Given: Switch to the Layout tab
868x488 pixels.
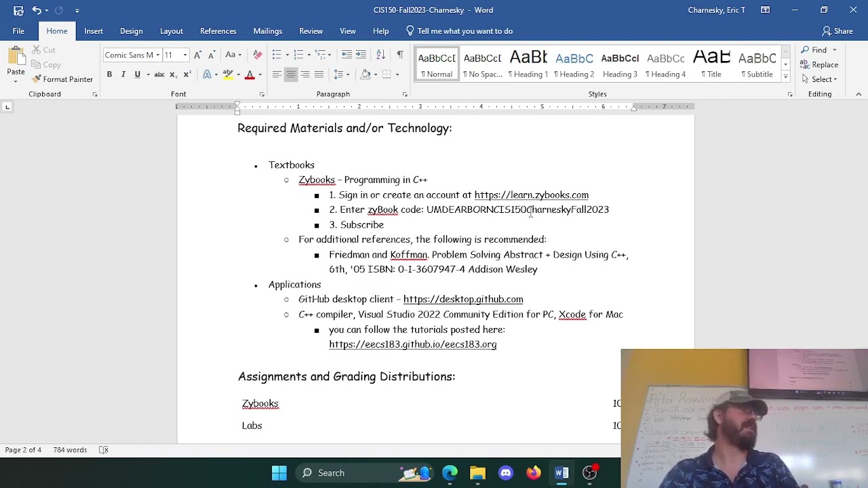Looking at the screenshot, I should pyautogui.click(x=172, y=31).
